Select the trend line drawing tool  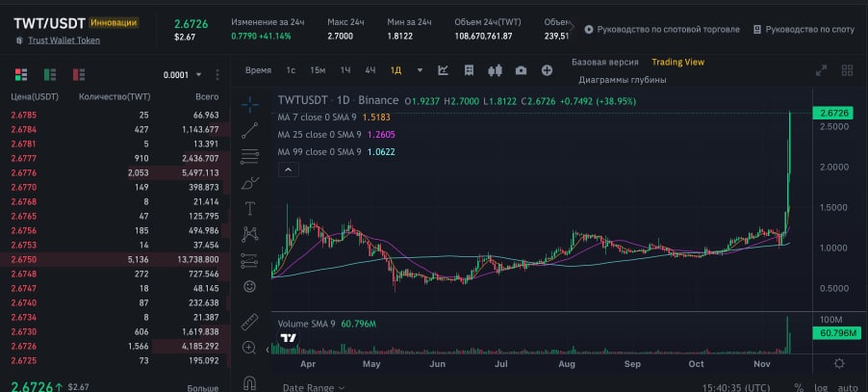(249, 131)
